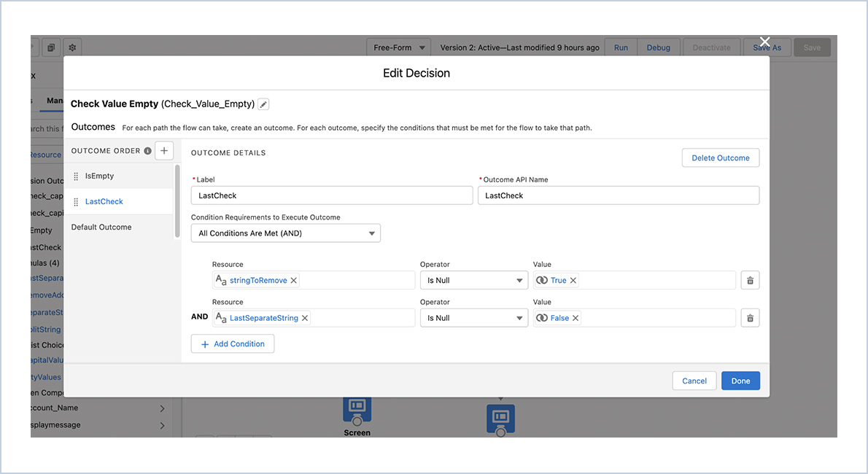Click Add Condition button
This screenshot has width=868, height=474.
(x=233, y=344)
